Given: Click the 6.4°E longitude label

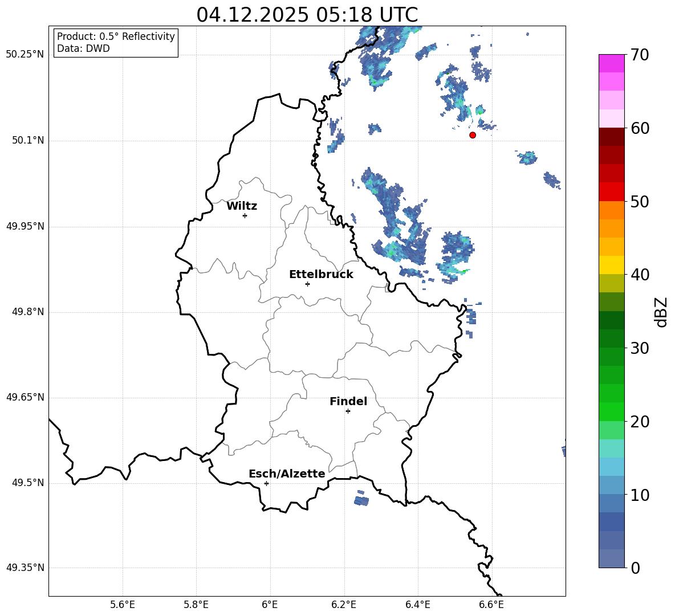Looking at the screenshot, I should coord(417,605).
